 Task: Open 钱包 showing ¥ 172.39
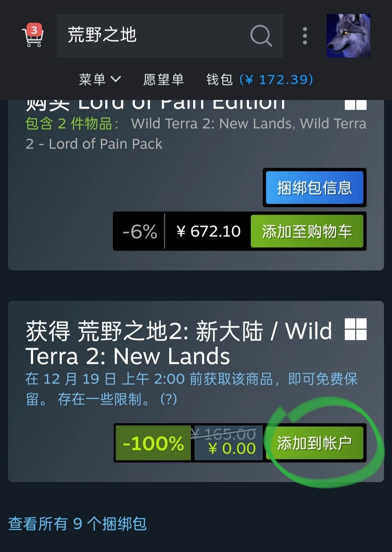[x=260, y=79]
